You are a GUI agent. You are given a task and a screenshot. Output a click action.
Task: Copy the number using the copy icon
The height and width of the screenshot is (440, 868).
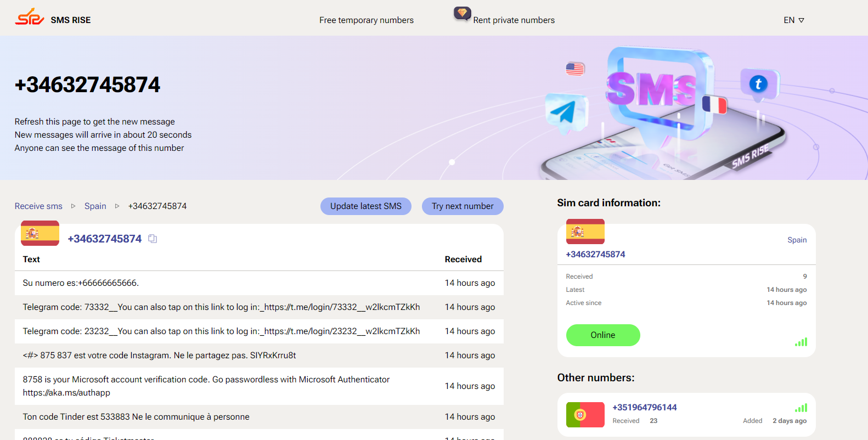coord(153,239)
